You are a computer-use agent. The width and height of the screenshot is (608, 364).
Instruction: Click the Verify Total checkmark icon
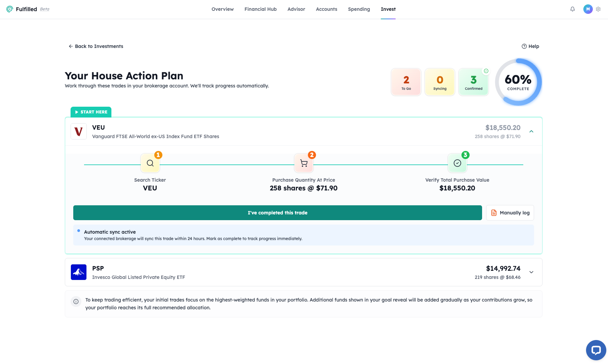457,163
